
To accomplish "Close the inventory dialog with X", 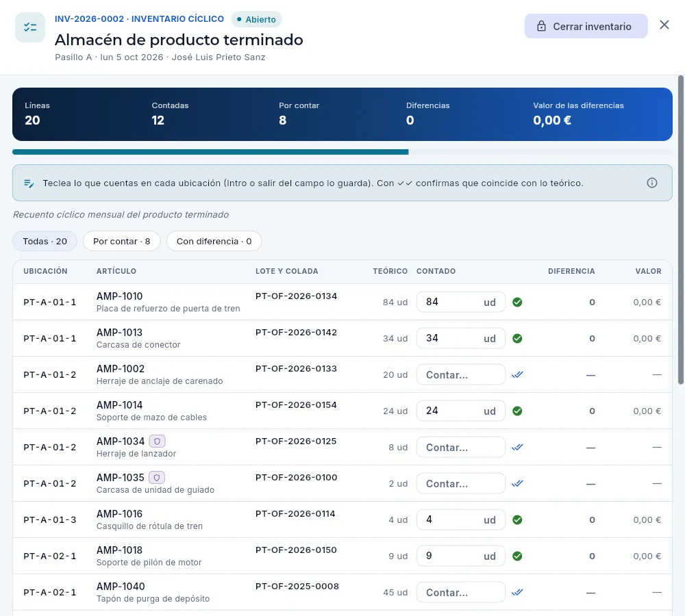I will pyautogui.click(x=664, y=25).
